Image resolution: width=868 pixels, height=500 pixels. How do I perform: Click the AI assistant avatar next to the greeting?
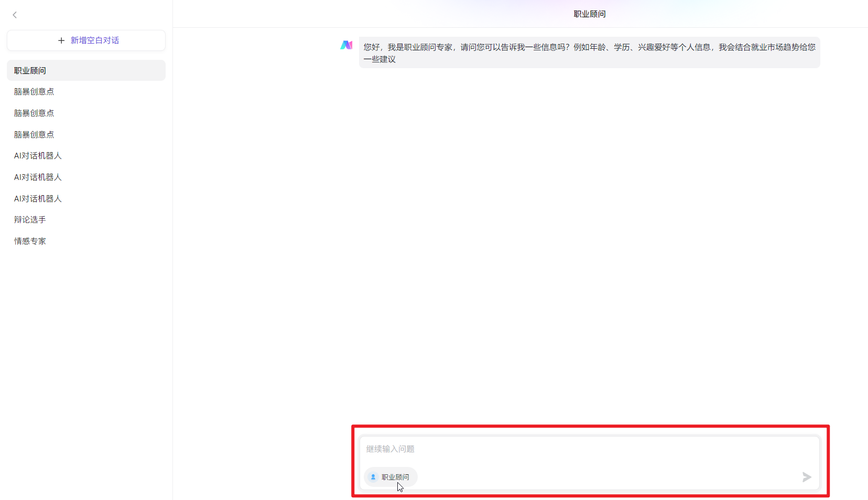click(346, 45)
